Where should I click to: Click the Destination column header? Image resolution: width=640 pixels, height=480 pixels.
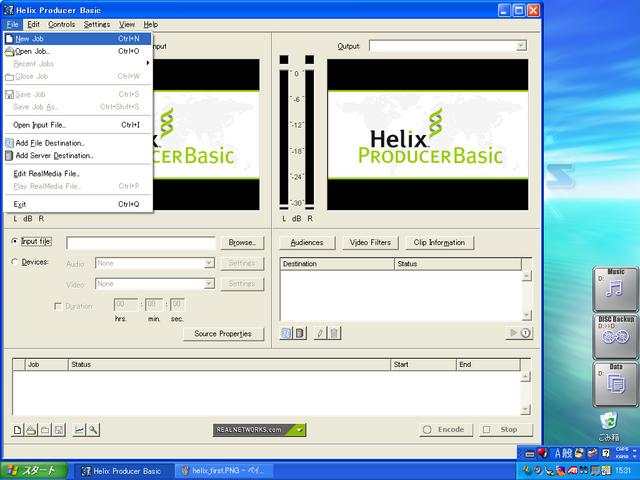click(x=337, y=264)
